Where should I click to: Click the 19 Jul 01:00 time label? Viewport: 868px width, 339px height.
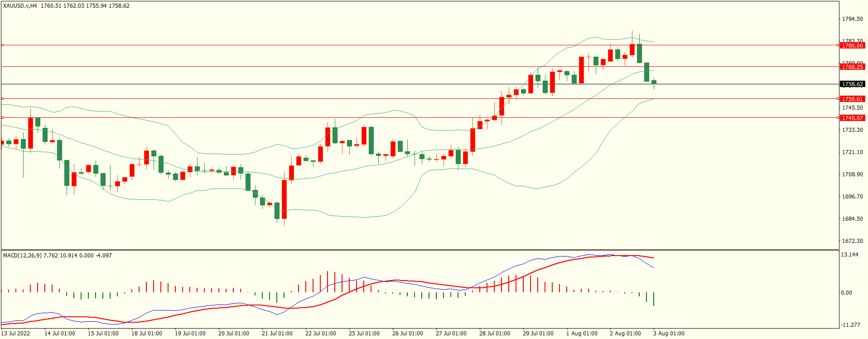190,334
